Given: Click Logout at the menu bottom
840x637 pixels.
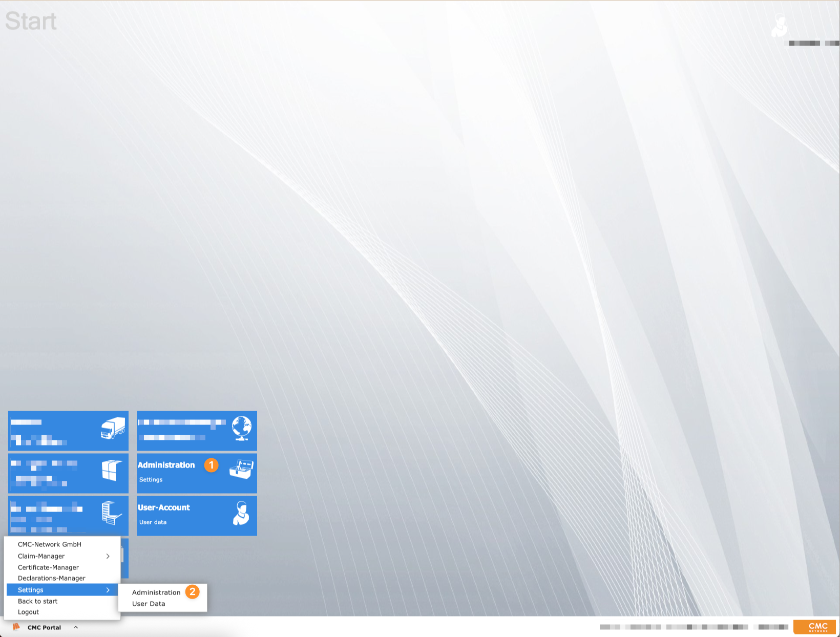Looking at the screenshot, I should 29,612.
